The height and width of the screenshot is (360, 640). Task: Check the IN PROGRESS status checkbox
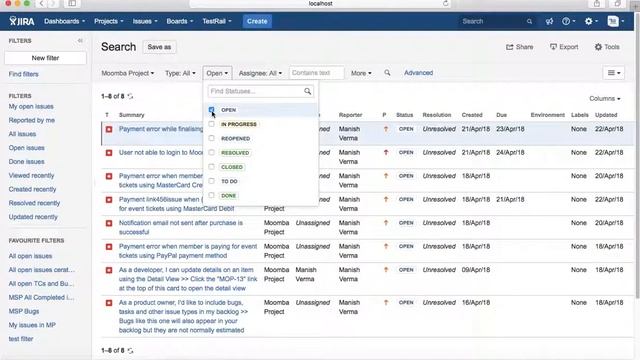pyautogui.click(x=211, y=124)
